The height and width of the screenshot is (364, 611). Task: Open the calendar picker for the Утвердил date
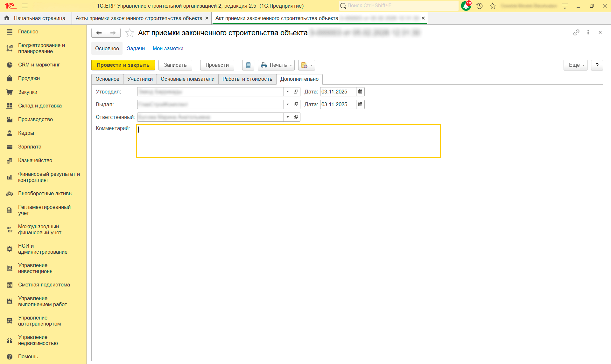(360, 92)
